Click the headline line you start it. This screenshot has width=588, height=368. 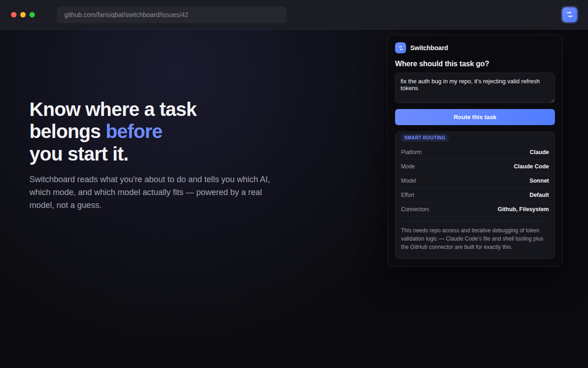coord(79,154)
